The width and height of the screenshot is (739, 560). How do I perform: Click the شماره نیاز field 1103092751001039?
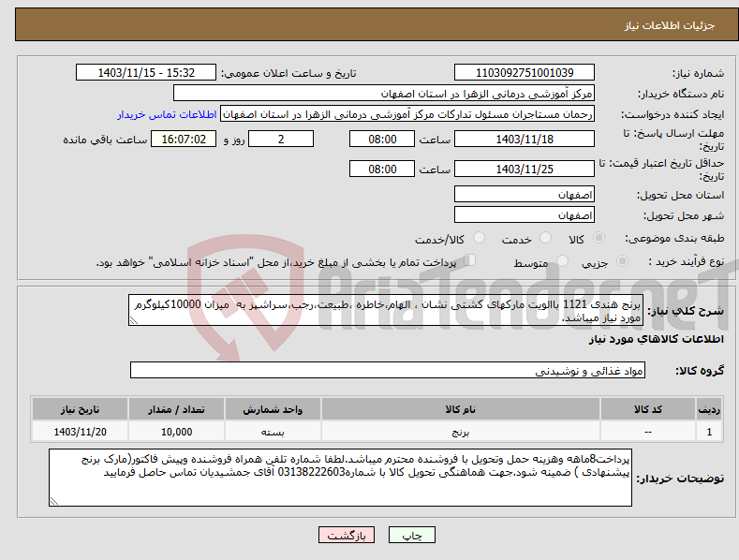pyautogui.click(x=525, y=73)
